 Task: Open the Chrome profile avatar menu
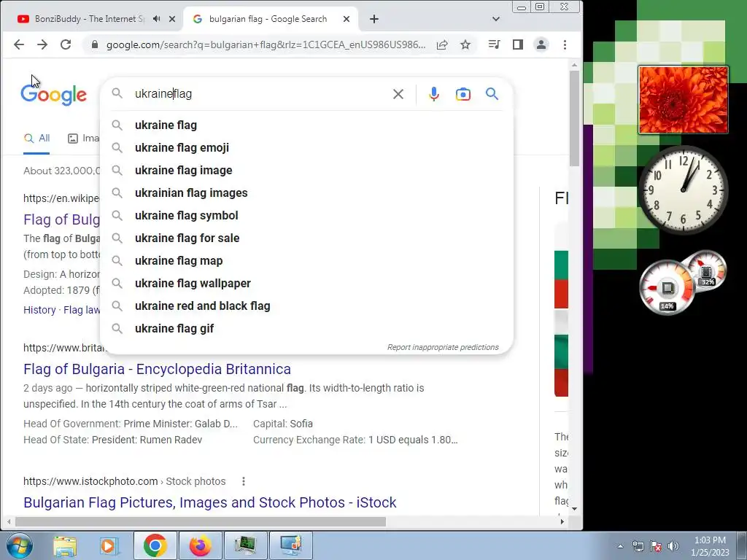(541, 44)
